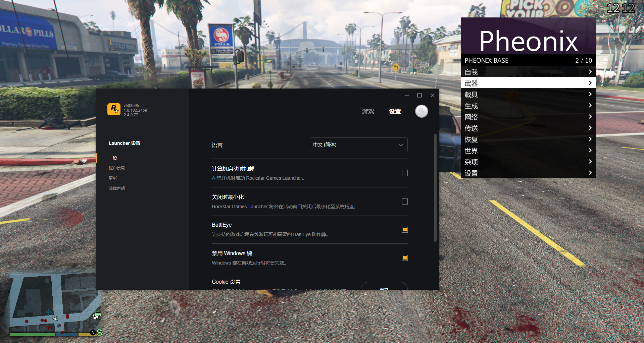Open 传送 submenu in Pheonix menu
Screen dimensions: 644x343
tap(528, 128)
